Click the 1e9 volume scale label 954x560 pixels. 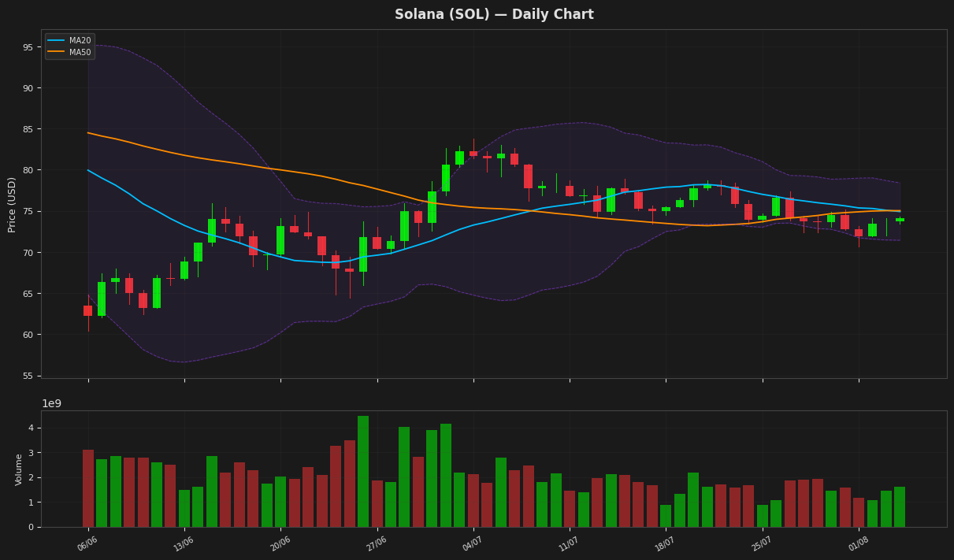(51, 404)
